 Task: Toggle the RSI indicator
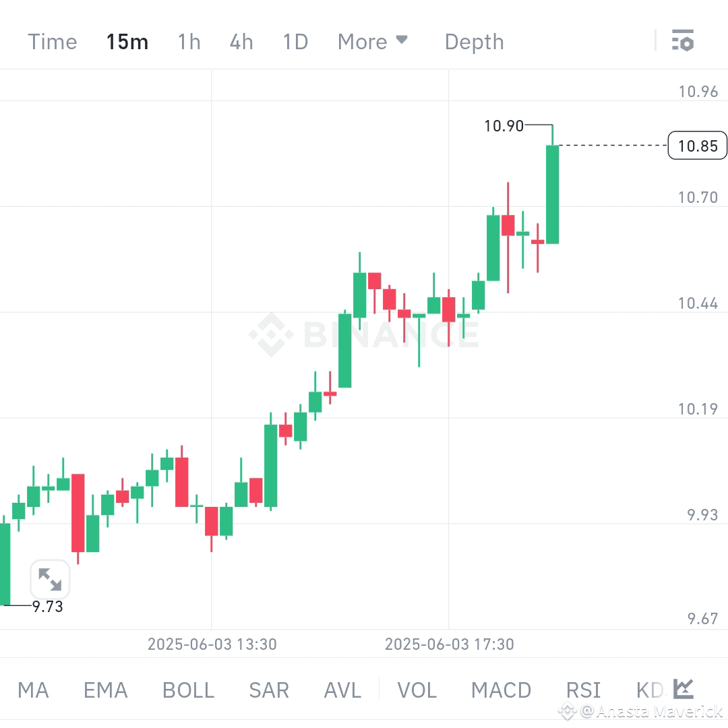point(582,689)
